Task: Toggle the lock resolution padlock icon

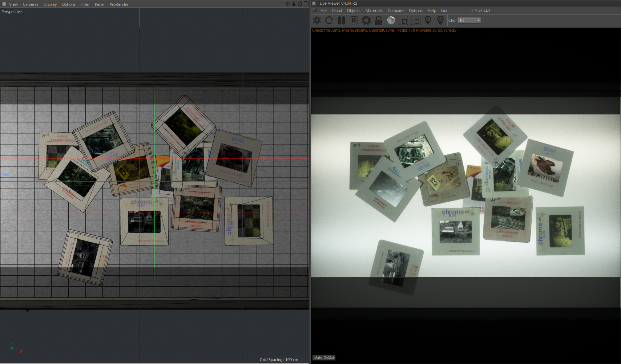Action: [378, 20]
